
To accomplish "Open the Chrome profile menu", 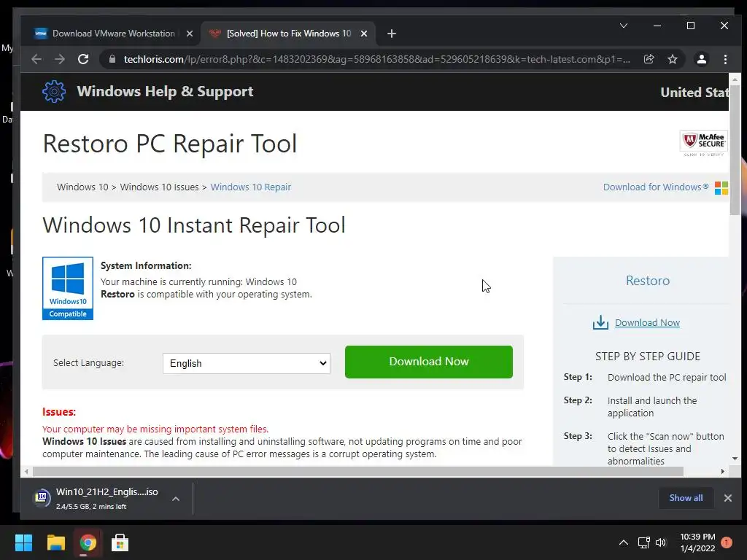I will pos(701,59).
